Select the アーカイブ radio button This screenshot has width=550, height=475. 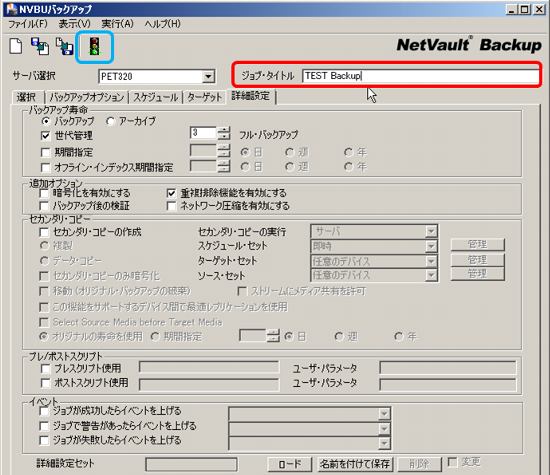click(110, 121)
